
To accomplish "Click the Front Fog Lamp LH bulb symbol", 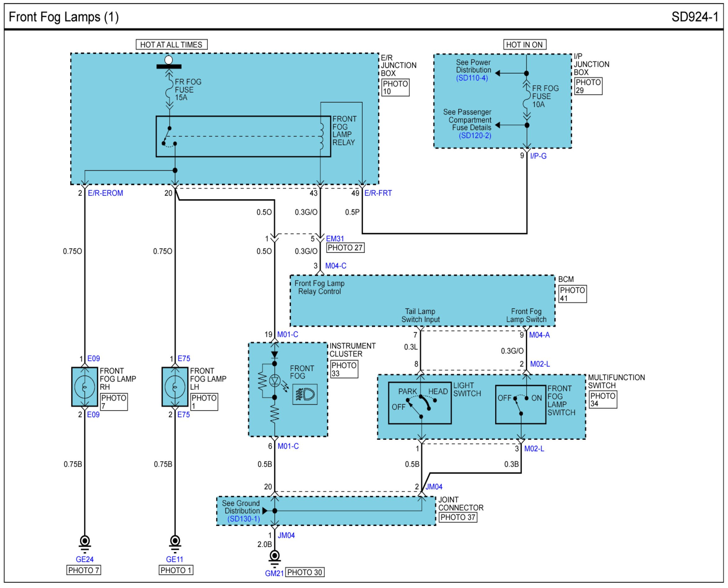I will click(175, 387).
